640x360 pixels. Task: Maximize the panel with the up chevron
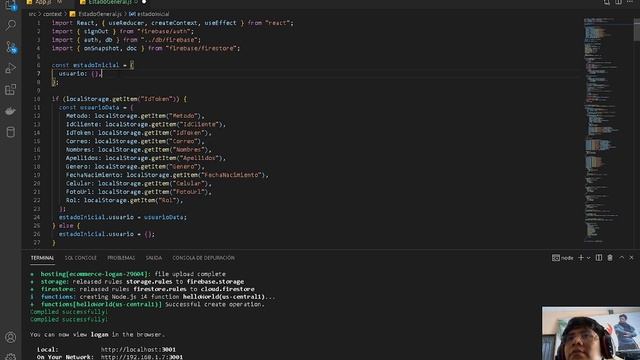[621, 258]
